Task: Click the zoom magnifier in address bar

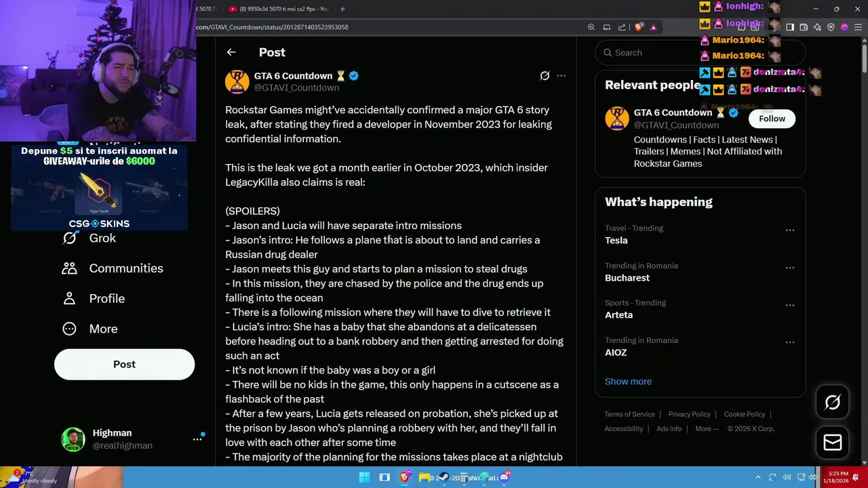Action: 591,27
